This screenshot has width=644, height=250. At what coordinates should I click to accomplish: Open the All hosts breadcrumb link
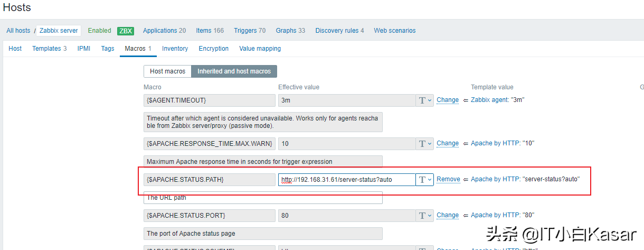pos(18,31)
